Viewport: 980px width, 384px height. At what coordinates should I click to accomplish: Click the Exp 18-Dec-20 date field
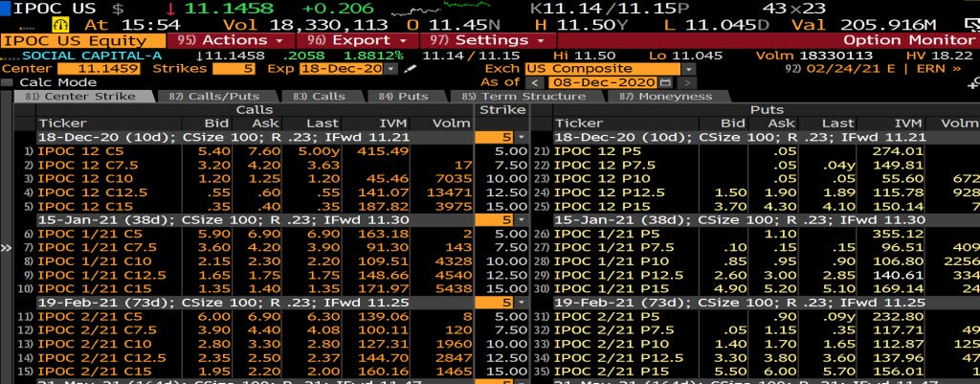pos(342,69)
